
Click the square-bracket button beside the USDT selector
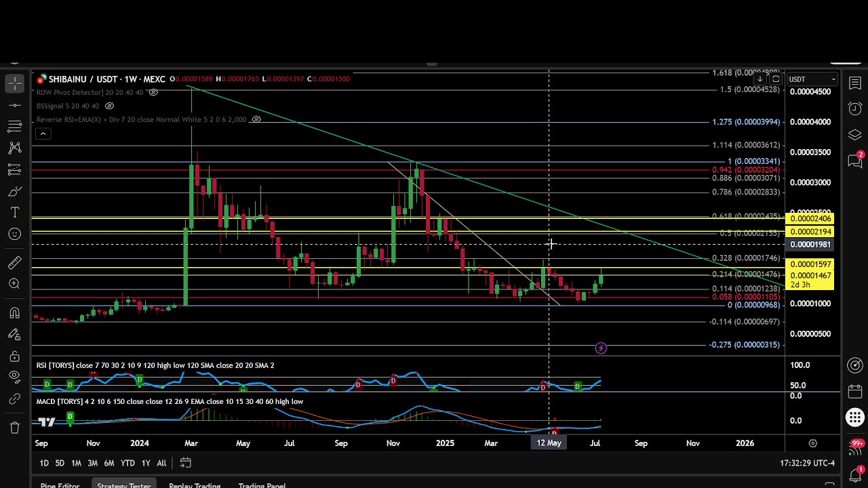coord(776,79)
